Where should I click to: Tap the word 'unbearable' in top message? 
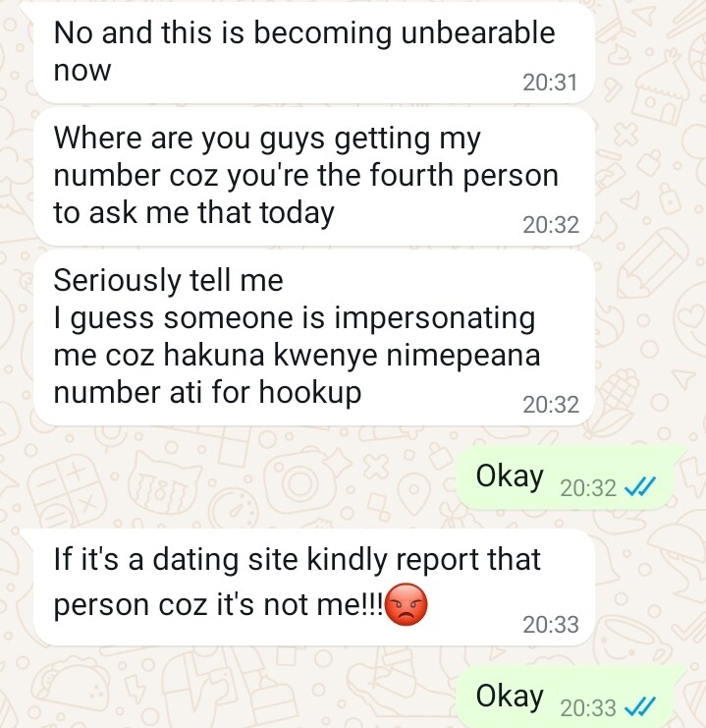click(477, 32)
